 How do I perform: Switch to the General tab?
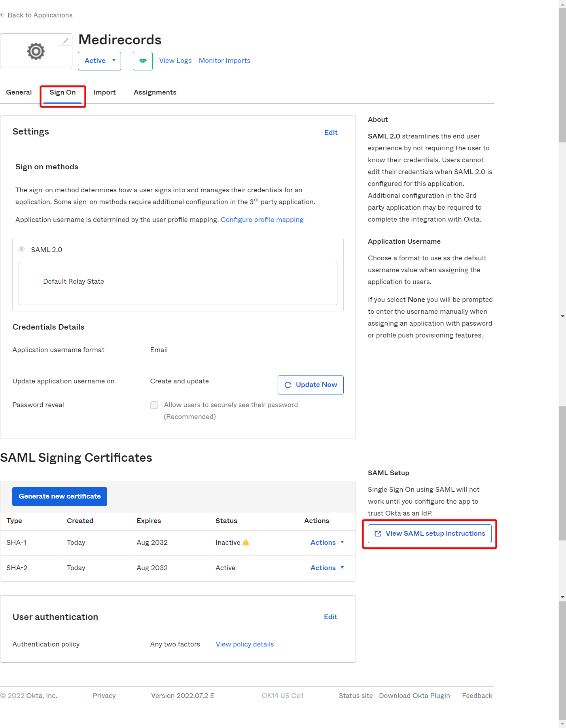(19, 92)
